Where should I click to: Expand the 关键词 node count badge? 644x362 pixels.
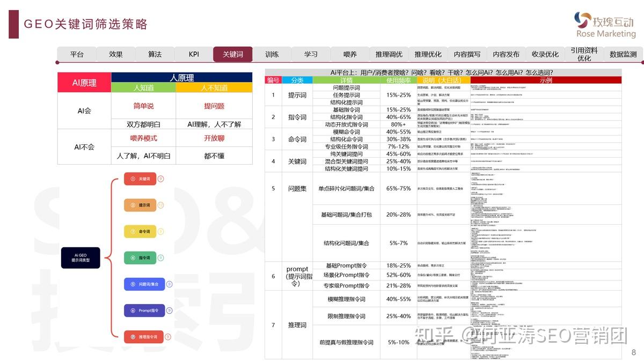(160, 179)
